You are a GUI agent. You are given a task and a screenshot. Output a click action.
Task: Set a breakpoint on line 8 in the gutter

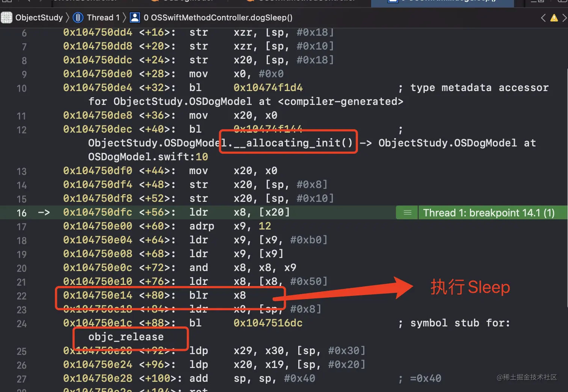click(x=24, y=60)
